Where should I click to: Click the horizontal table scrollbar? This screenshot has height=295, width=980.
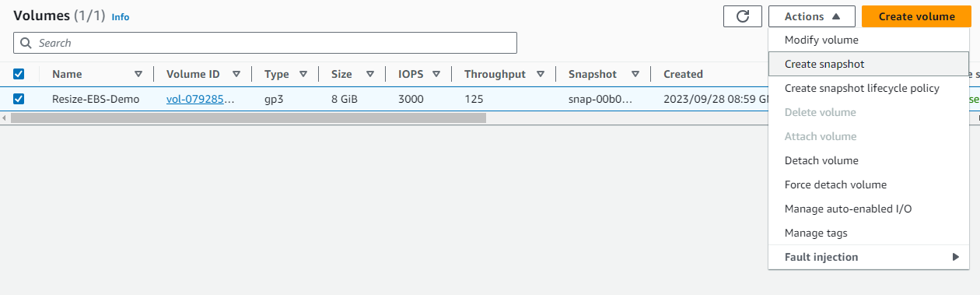click(248, 118)
